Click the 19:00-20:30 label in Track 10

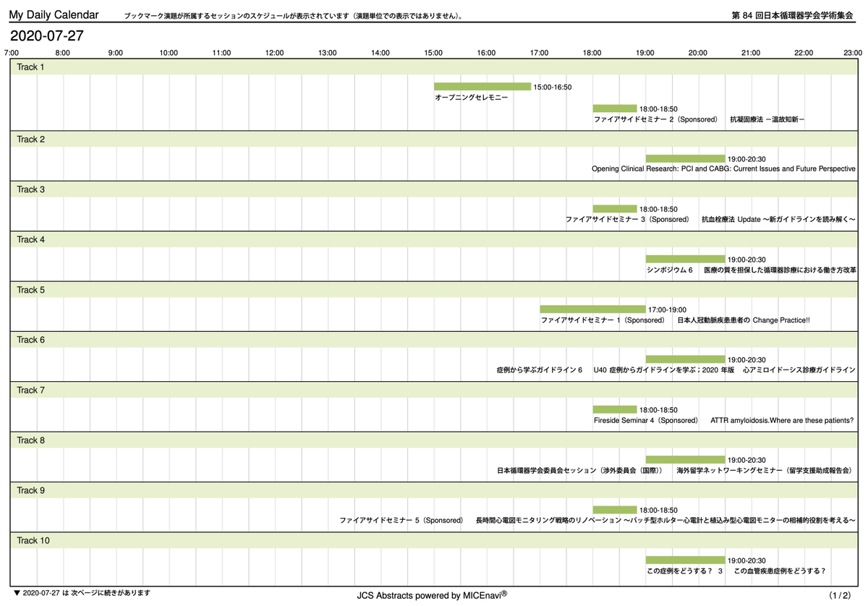[x=747, y=560]
